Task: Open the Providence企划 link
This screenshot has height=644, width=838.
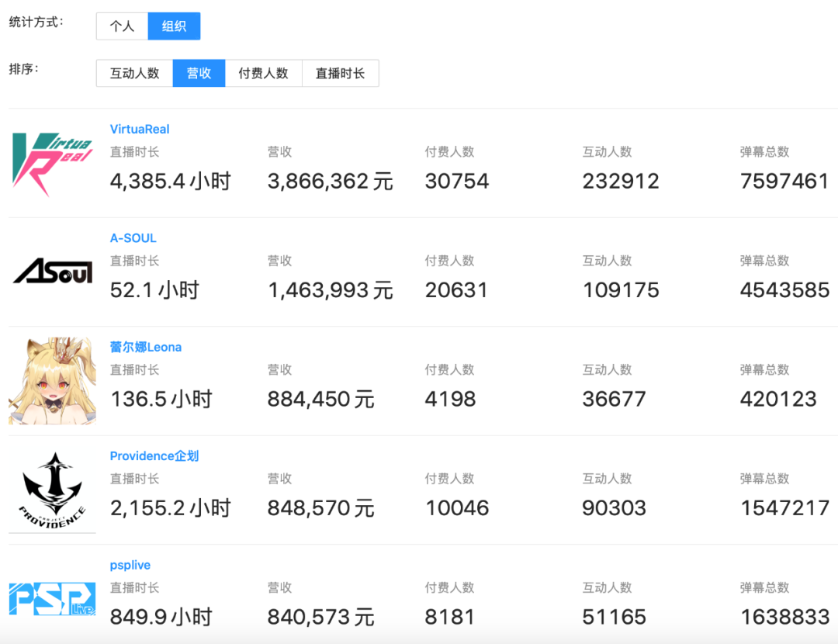Action: coord(154,455)
